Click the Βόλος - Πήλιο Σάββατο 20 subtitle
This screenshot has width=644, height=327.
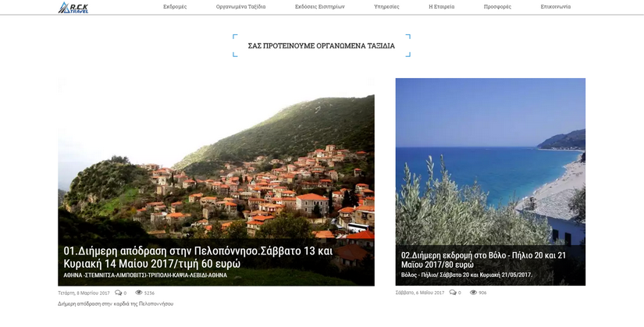(467, 275)
